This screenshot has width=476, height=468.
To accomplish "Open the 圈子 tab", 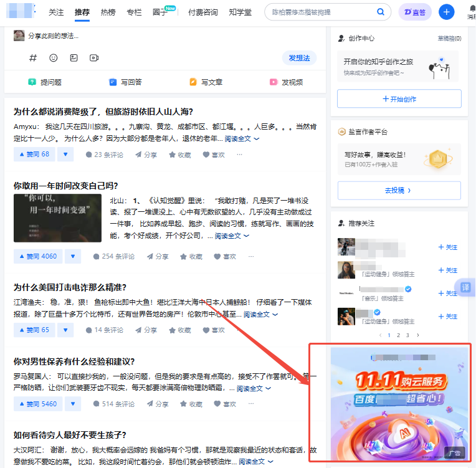I will point(160,12).
